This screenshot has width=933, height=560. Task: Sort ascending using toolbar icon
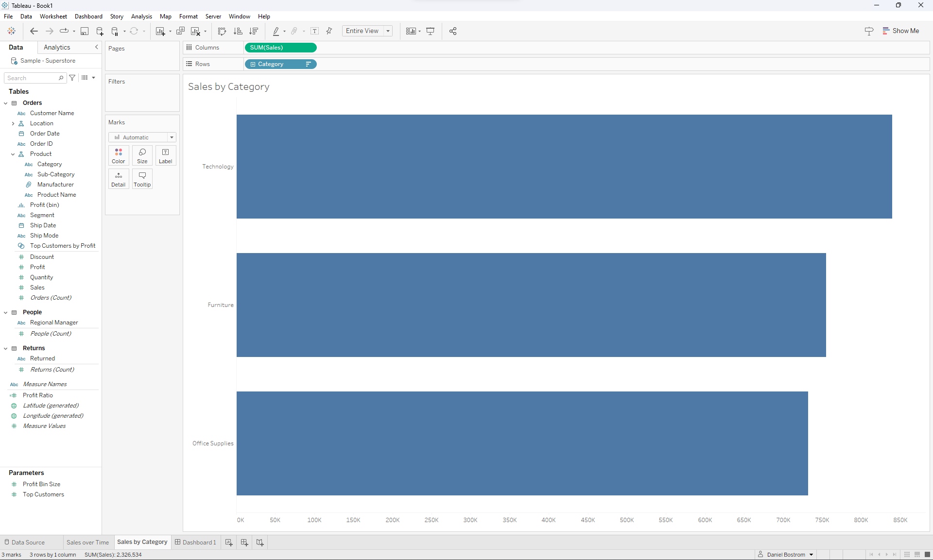click(x=238, y=31)
